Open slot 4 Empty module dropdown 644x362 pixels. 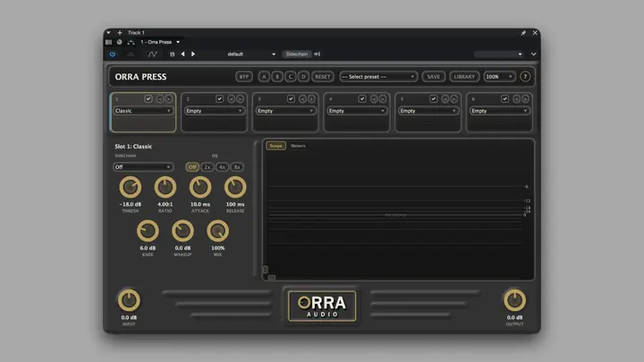357,111
